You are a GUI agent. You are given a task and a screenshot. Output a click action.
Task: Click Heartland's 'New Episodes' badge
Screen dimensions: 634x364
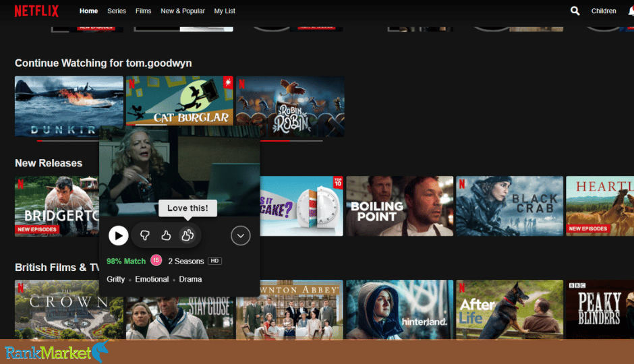pyautogui.click(x=588, y=229)
